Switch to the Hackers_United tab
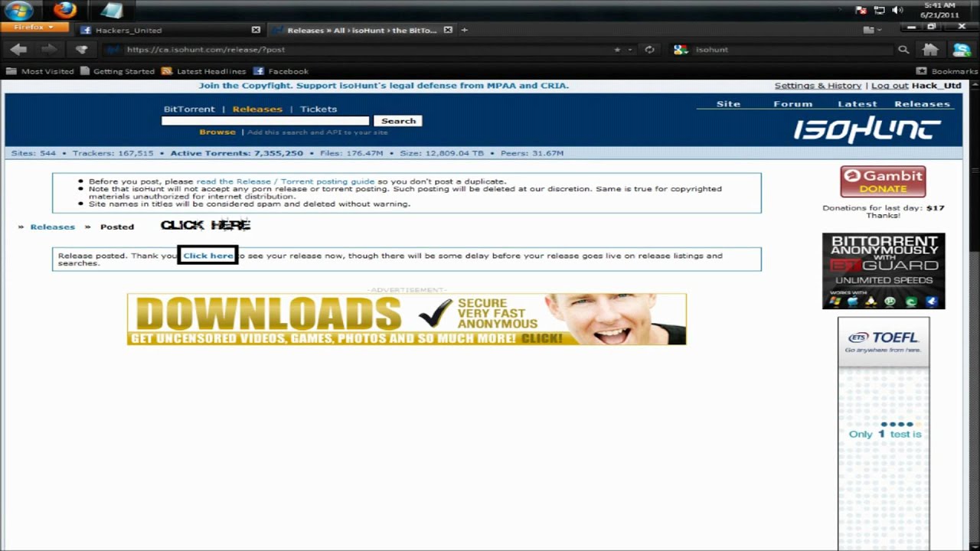 coord(129,30)
